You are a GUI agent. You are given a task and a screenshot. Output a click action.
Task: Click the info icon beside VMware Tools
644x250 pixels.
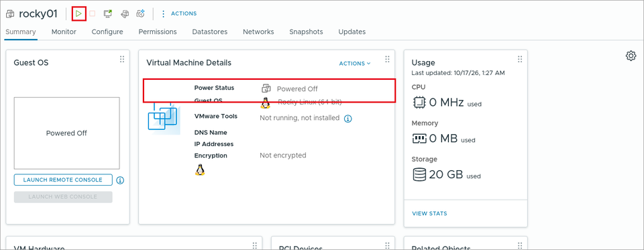pos(348,119)
